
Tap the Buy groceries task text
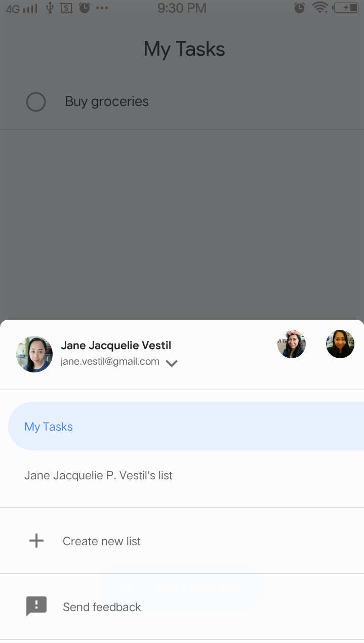[107, 101]
